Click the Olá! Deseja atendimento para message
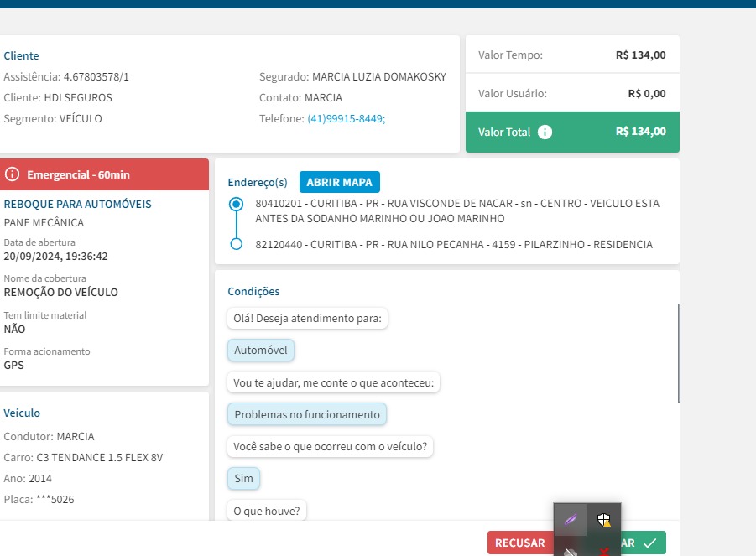Screen dimensions: 756x556 coord(307,319)
